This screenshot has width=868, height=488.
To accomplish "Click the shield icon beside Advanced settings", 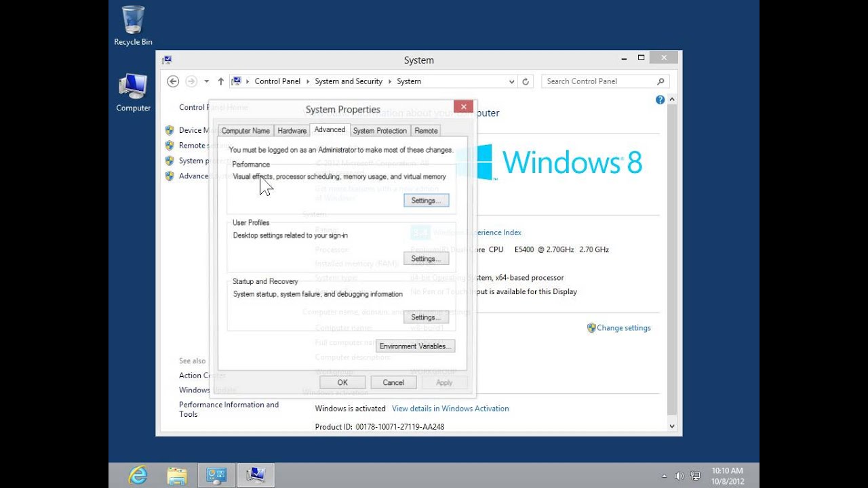I will (x=170, y=176).
